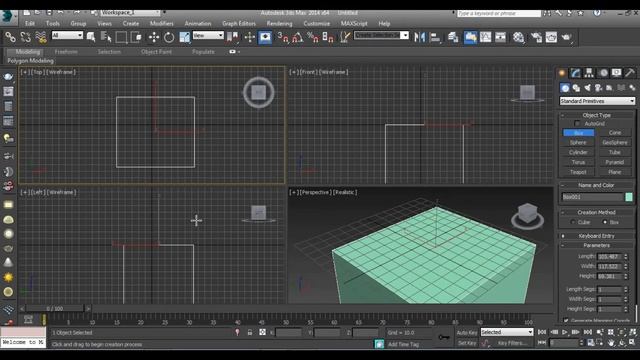Screen dimensions: 640x360
Task: Select the Cameras category icon
Action: point(598,88)
